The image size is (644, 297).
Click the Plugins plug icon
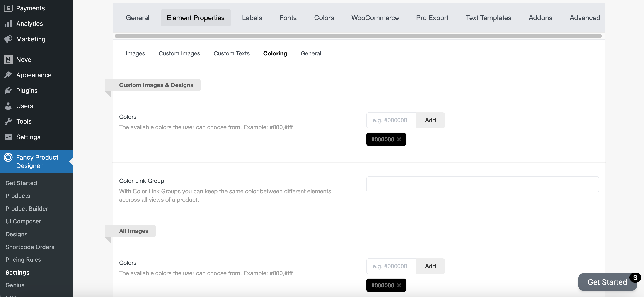[x=8, y=90]
